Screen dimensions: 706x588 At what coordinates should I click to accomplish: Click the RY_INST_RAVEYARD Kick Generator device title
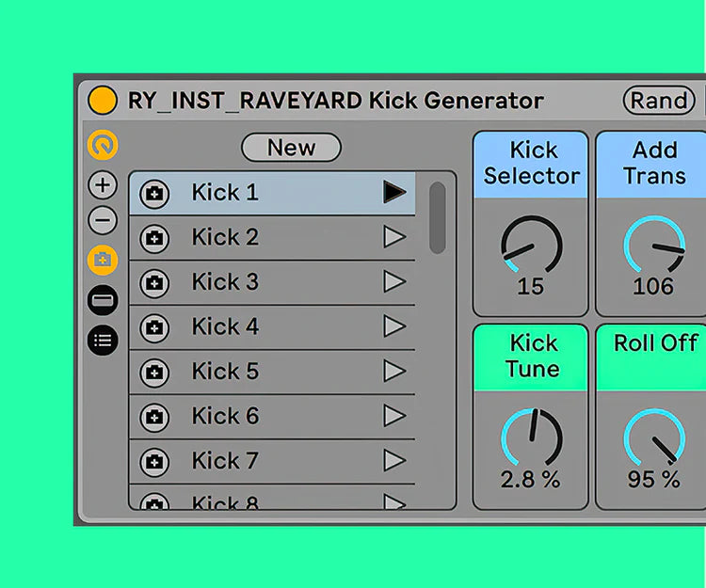coord(336,101)
